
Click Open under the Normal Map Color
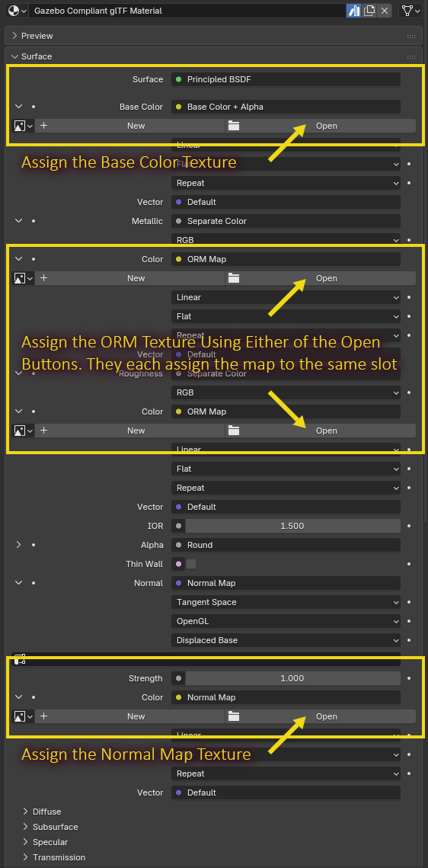pyautogui.click(x=321, y=716)
